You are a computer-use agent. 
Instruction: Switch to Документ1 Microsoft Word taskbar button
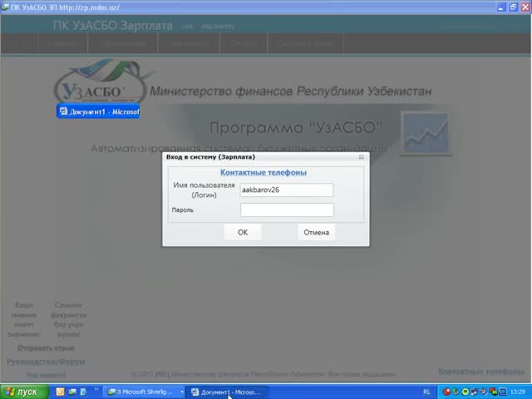pos(227,392)
